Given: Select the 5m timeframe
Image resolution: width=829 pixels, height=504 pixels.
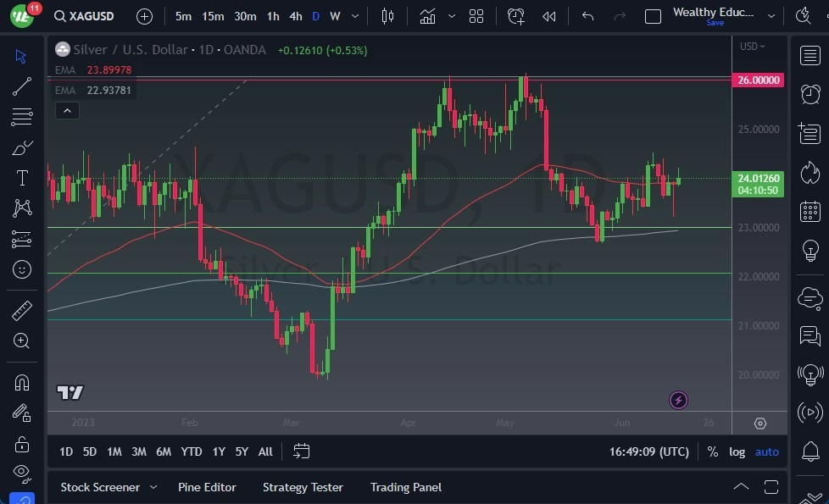Looking at the screenshot, I should 183,16.
